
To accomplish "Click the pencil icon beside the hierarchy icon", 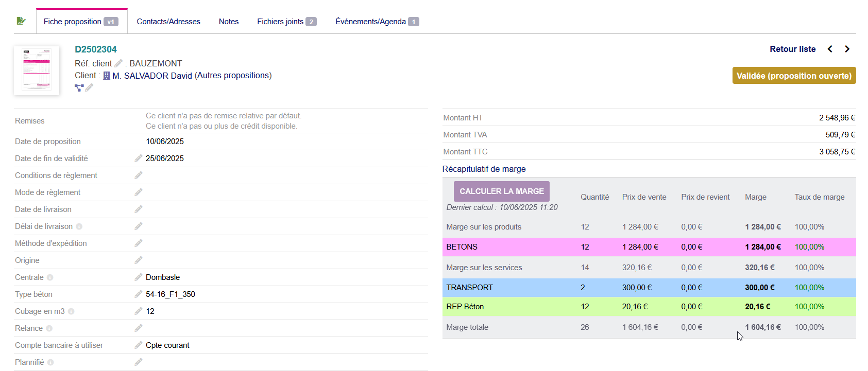I will (89, 87).
